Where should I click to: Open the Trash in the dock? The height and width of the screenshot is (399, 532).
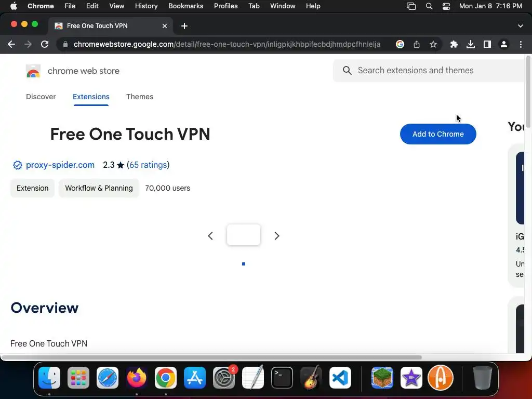pos(483,378)
